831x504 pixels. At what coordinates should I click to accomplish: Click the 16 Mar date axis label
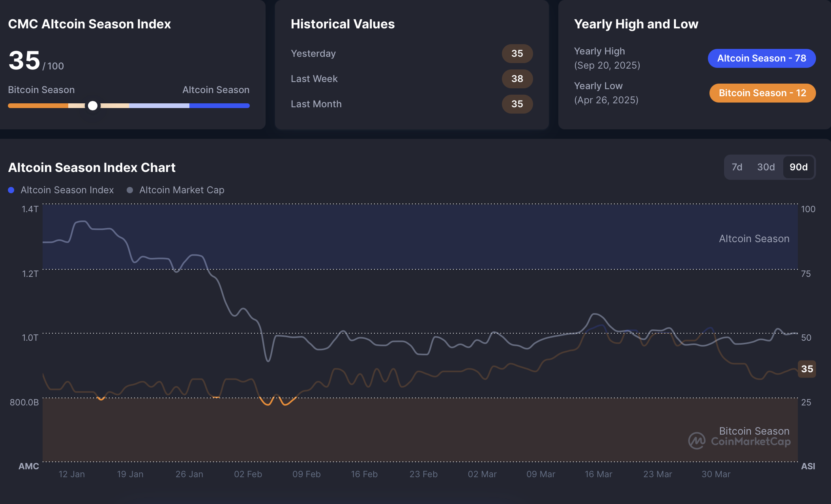pos(598,474)
